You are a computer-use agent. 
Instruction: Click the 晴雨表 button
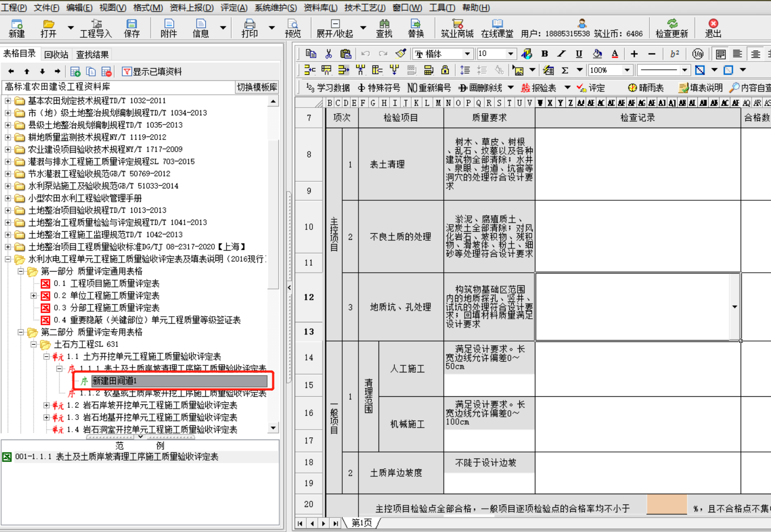[x=646, y=88]
